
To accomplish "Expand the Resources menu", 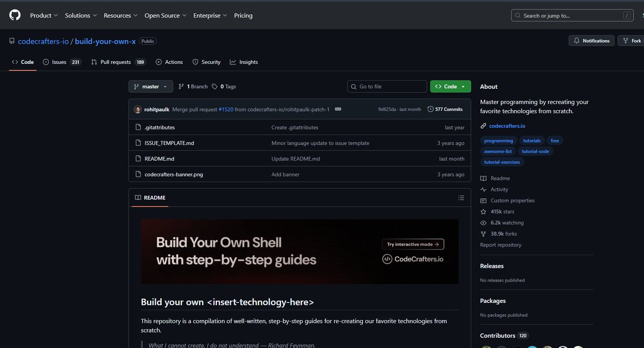I will click(x=121, y=16).
